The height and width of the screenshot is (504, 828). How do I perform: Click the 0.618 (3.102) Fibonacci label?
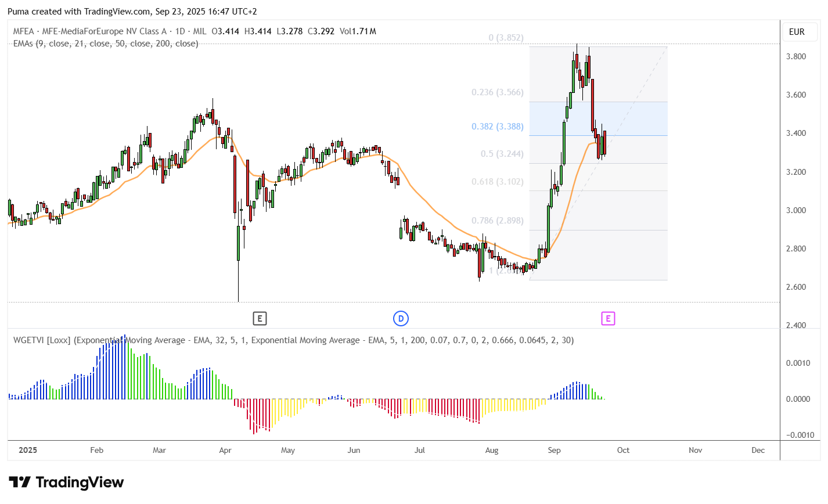tap(497, 182)
